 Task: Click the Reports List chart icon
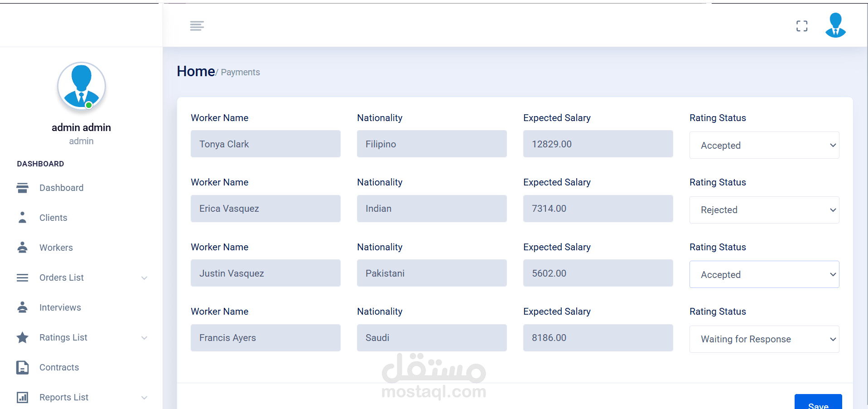[x=22, y=397]
